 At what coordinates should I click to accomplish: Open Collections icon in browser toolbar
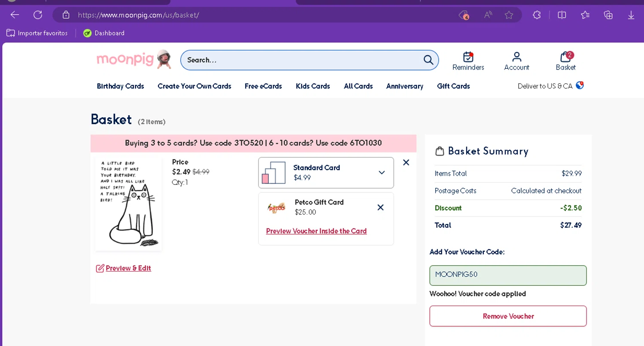608,15
